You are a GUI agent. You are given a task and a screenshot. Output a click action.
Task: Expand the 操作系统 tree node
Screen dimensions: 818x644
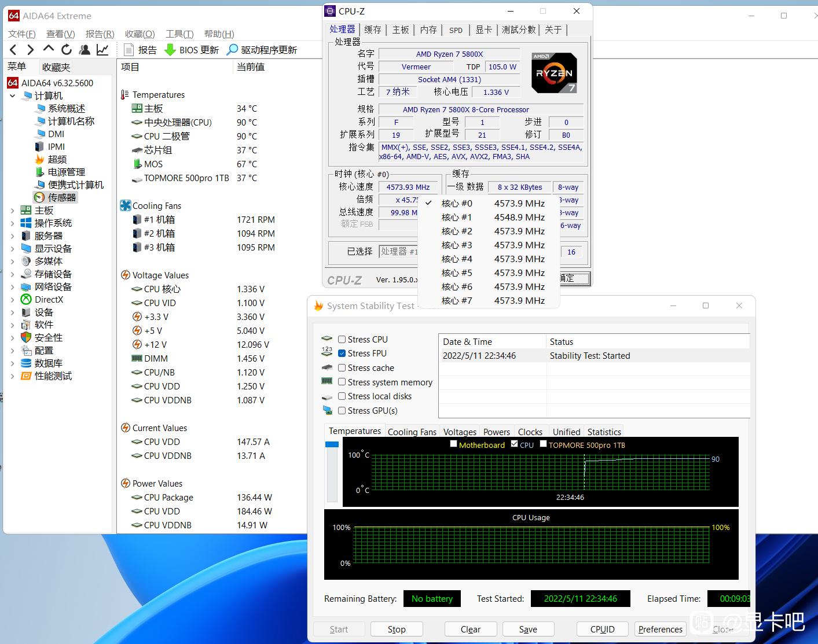(13, 223)
